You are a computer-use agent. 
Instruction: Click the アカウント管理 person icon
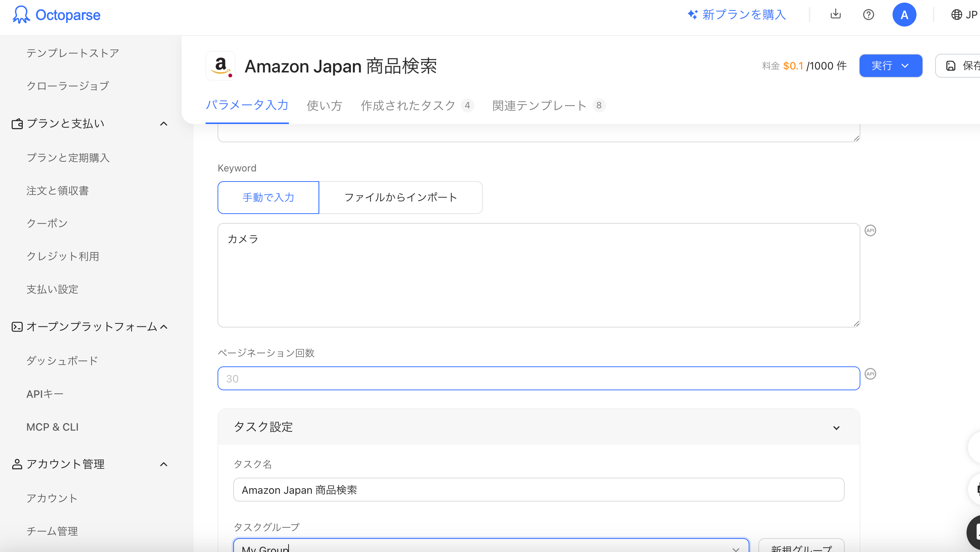(x=17, y=464)
